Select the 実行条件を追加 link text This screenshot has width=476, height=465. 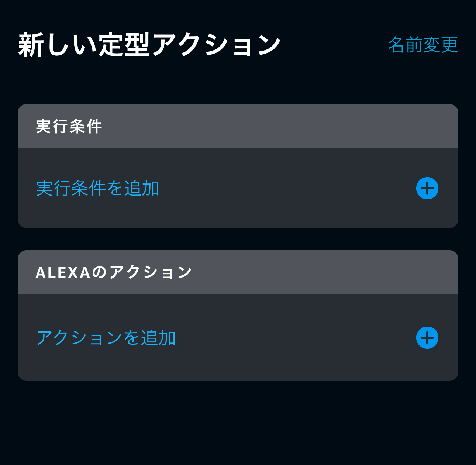point(97,188)
